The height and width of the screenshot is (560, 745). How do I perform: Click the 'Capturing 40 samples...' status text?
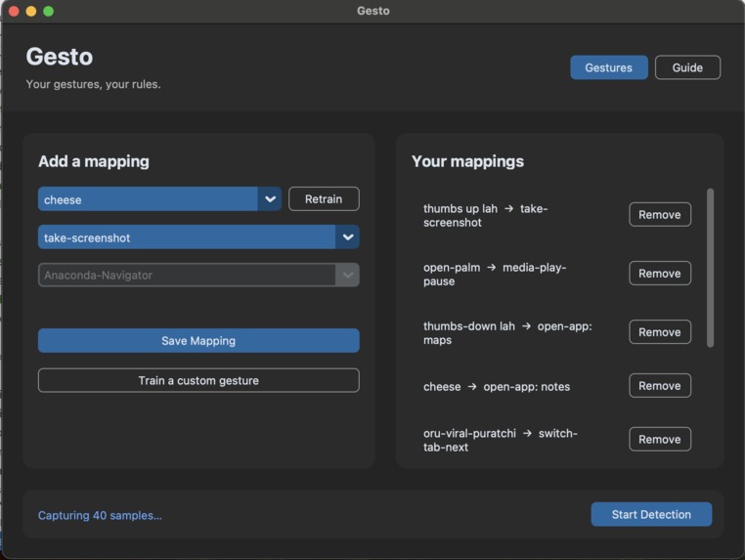click(100, 515)
